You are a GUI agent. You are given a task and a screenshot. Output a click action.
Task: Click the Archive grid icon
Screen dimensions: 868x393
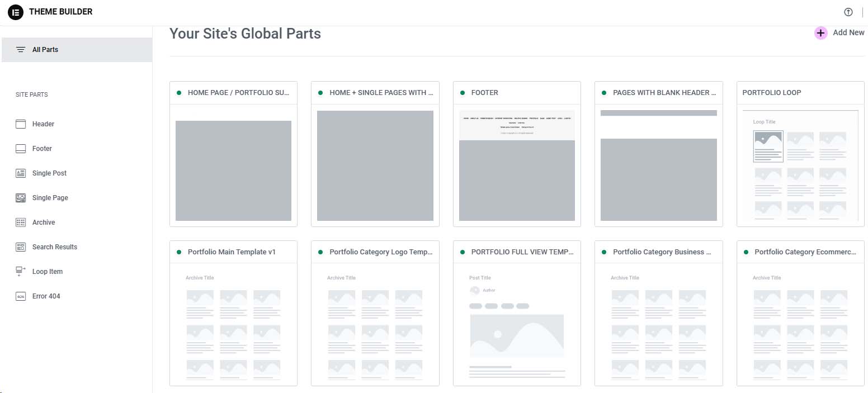21,222
